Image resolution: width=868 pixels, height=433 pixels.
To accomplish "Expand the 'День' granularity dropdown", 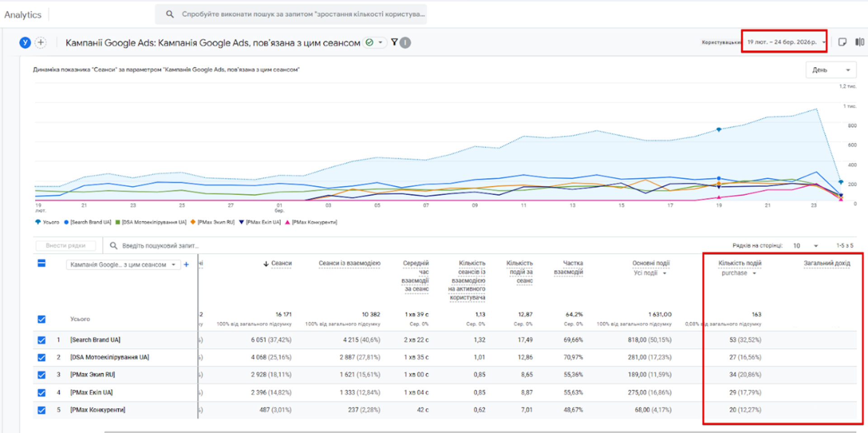I will [x=830, y=70].
